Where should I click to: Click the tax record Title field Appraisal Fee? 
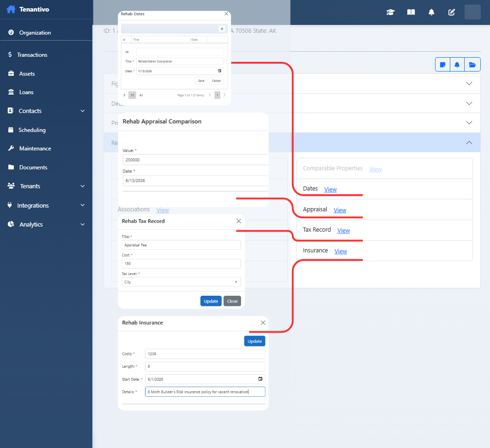pos(181,245)
